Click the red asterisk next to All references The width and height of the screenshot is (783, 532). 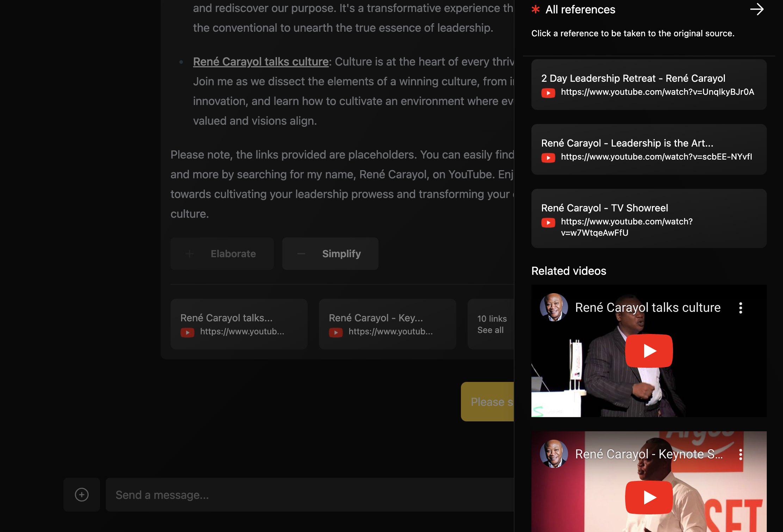pyautogui.click(x=536, y=10)
